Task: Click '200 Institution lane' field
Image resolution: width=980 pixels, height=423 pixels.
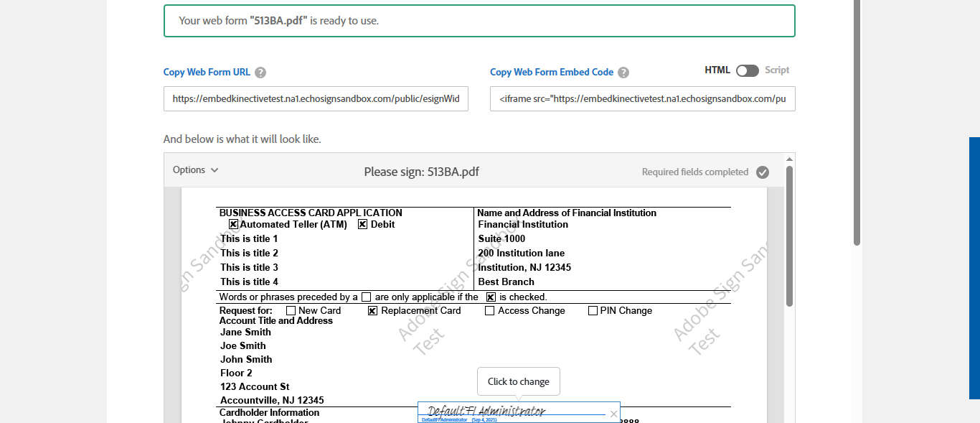Action: pyautogui.click(x=521, y=253)
